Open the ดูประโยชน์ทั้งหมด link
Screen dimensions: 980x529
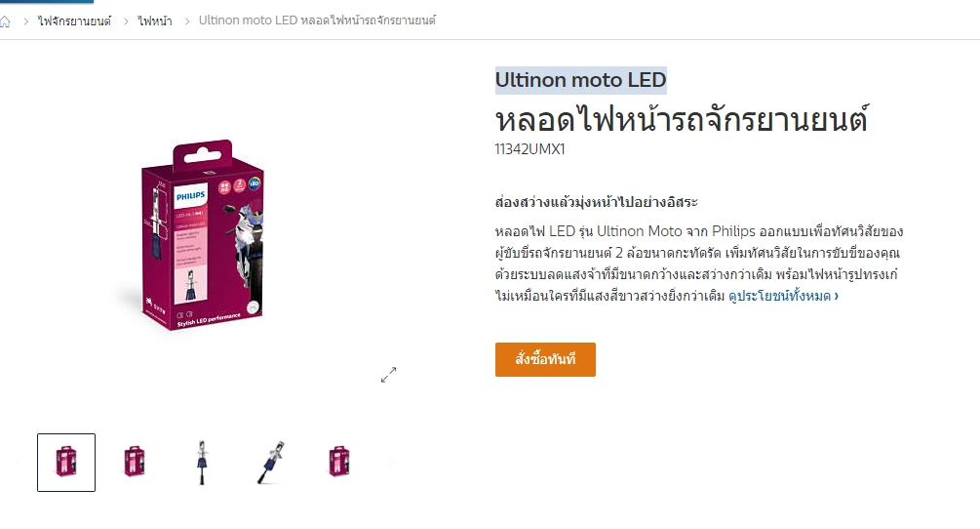click(x=783, y=296)
